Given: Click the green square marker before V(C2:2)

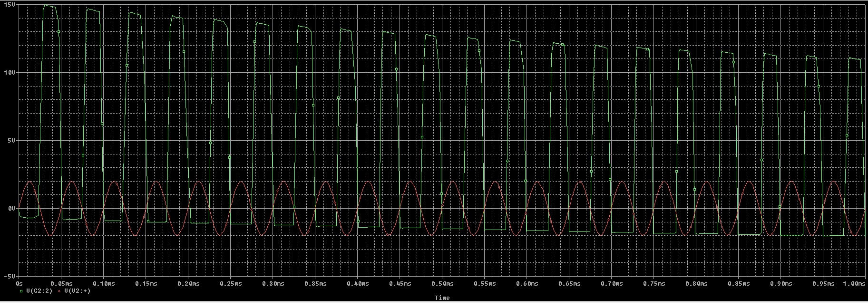Looking at the screenshot, I should [x=21, y=291].
